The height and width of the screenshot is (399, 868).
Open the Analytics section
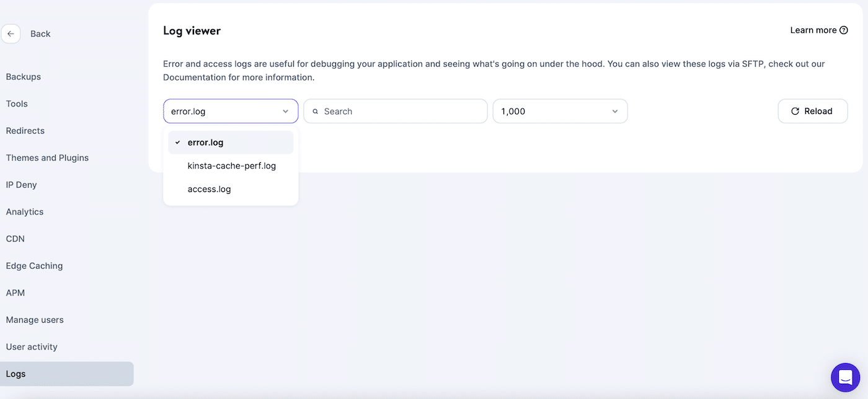tap(24, 211)
